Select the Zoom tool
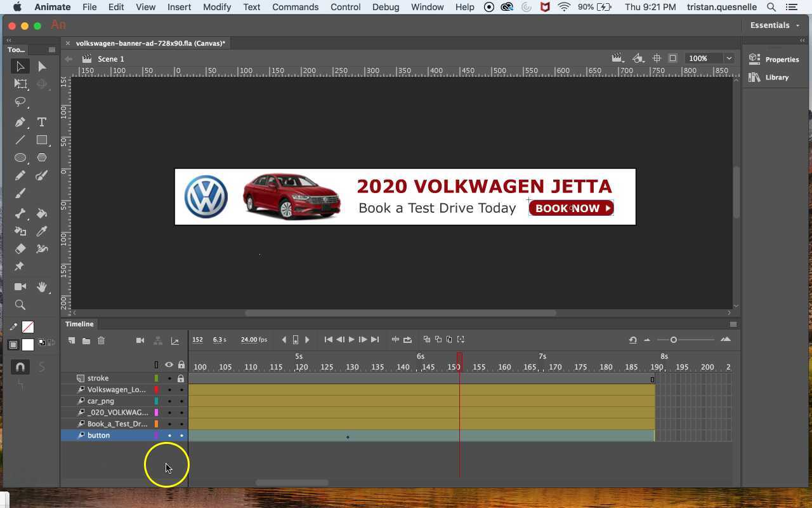The height and width of the screenshot is (508, 812). click(20, 304)
